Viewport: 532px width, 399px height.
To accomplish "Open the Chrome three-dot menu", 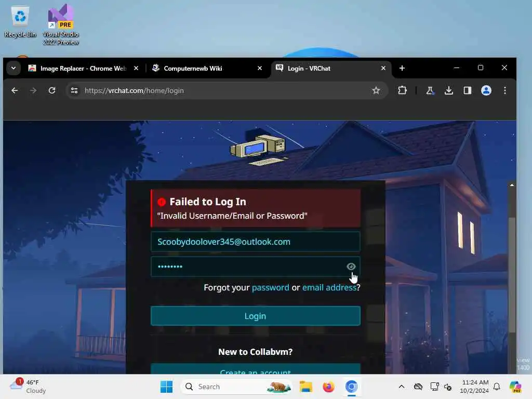I will coord(505,90).
